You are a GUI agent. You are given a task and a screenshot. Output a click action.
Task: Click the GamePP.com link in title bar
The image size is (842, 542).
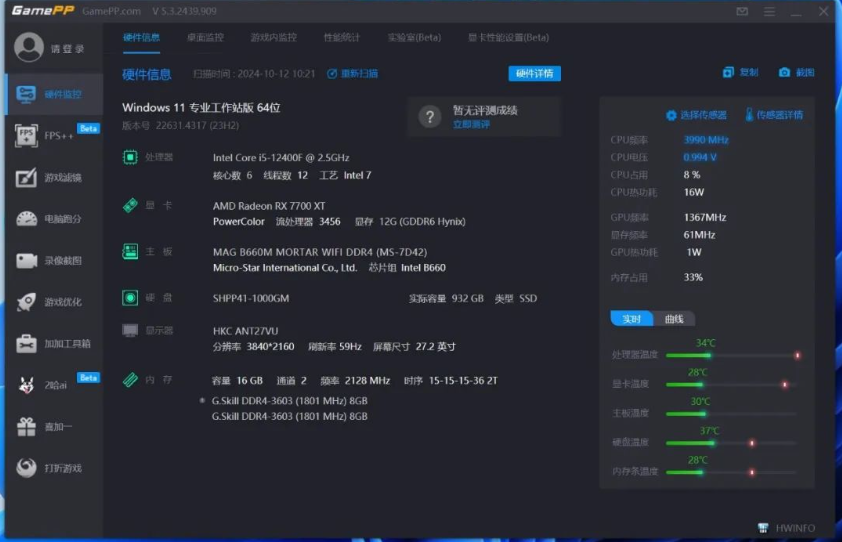pyautogui.click(x=112, y=11)
